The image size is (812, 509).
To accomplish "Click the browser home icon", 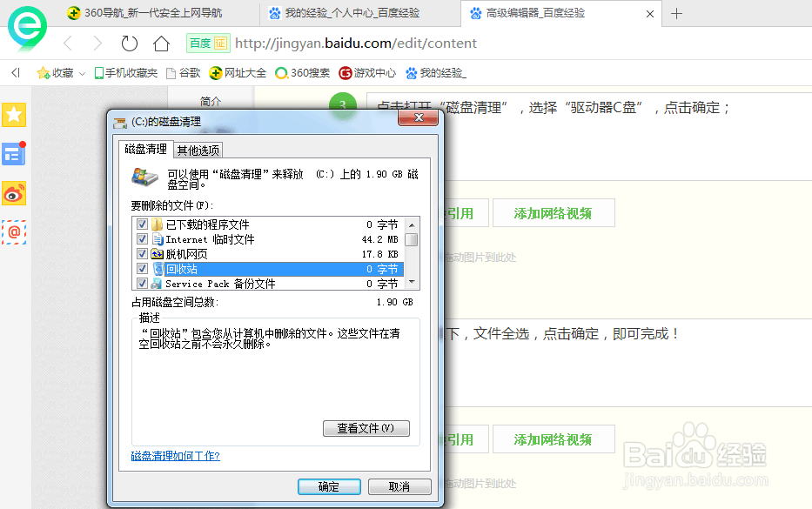I will pos(163,43).
